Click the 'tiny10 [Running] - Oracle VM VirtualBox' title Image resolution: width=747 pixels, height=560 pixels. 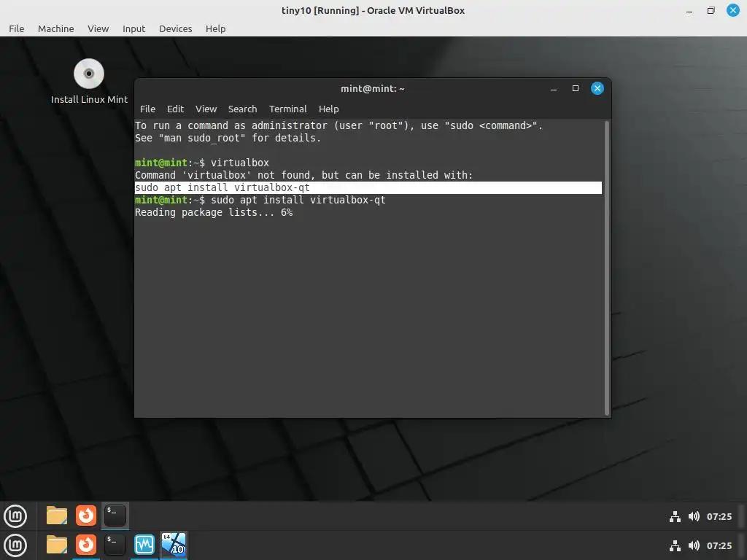click(373, 10)
